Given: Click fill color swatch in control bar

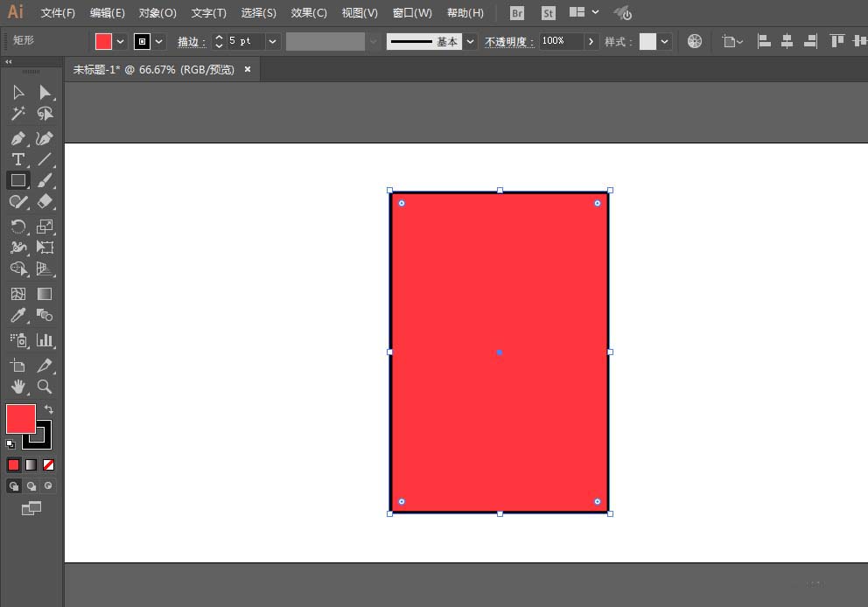Looking at the screenshot, I should point(103,41).
